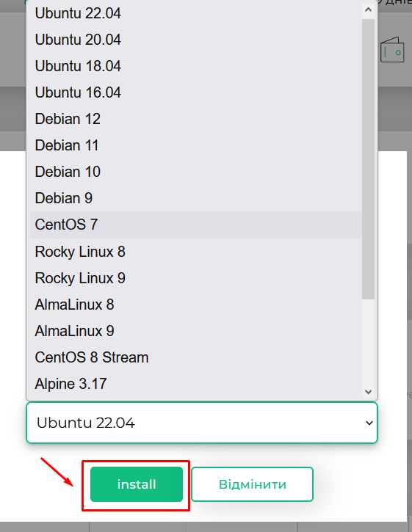The image size is (412, 532).
Task: Click the Відмінити cancel button
Action: (252, 484)
